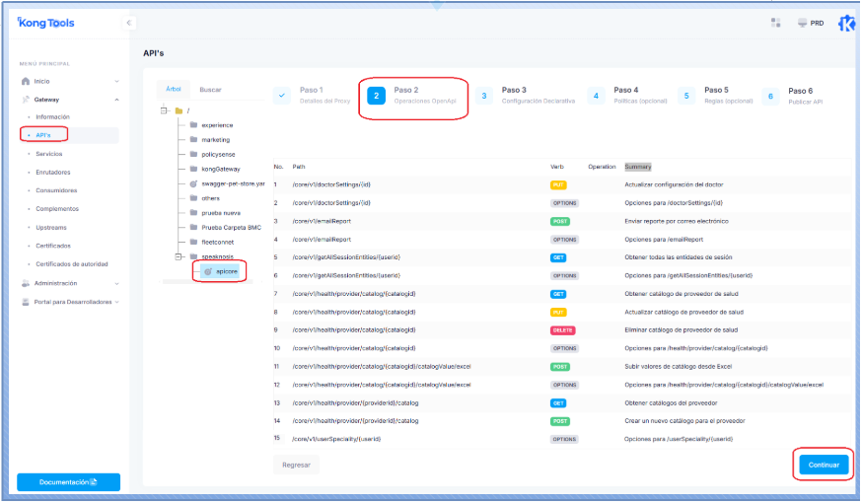Screen dimensions: 862x504
Task: Click the PRD environment monitor icon
Action: pos(803,23)
